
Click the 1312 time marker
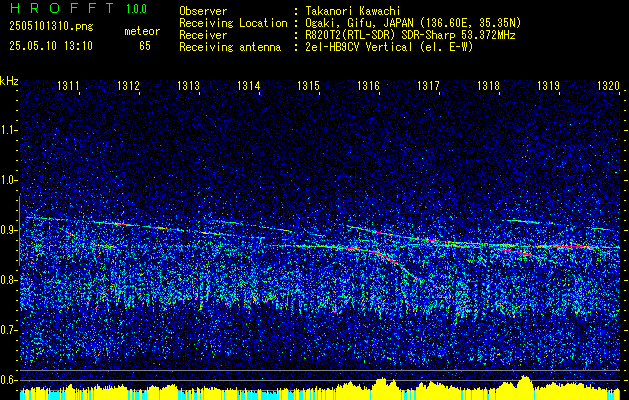coord(128,85)
